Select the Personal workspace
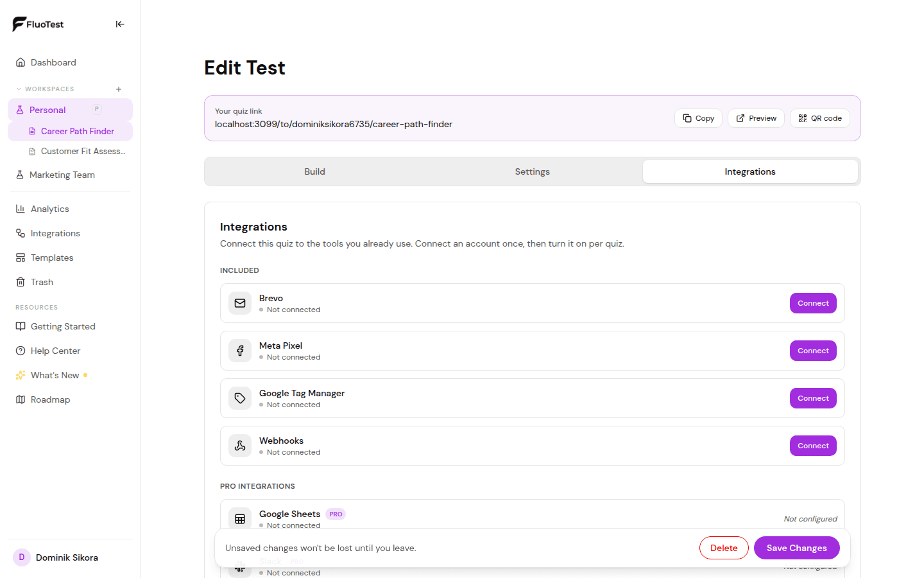This screenshot has width=924, height=578. point(70,110)
